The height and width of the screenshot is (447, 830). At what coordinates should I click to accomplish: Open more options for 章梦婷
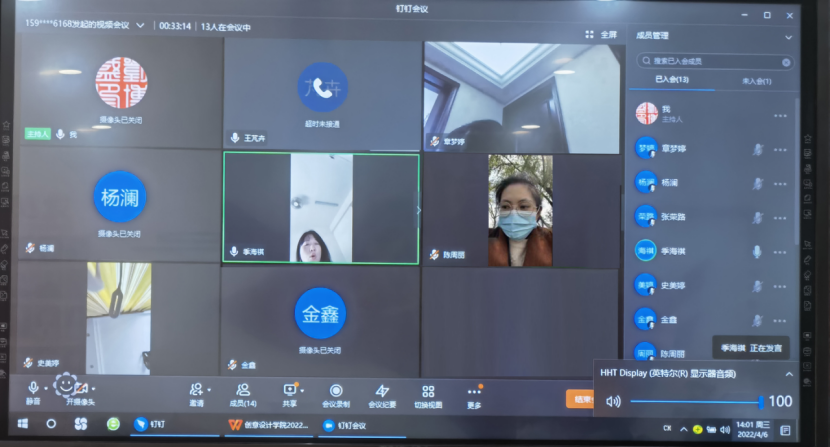tap(780, 149)
